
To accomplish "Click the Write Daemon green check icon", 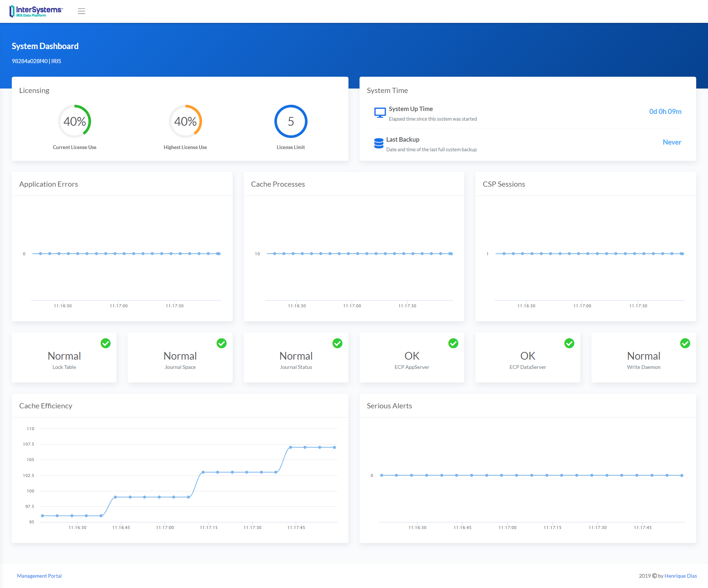I will coord(685,343).
